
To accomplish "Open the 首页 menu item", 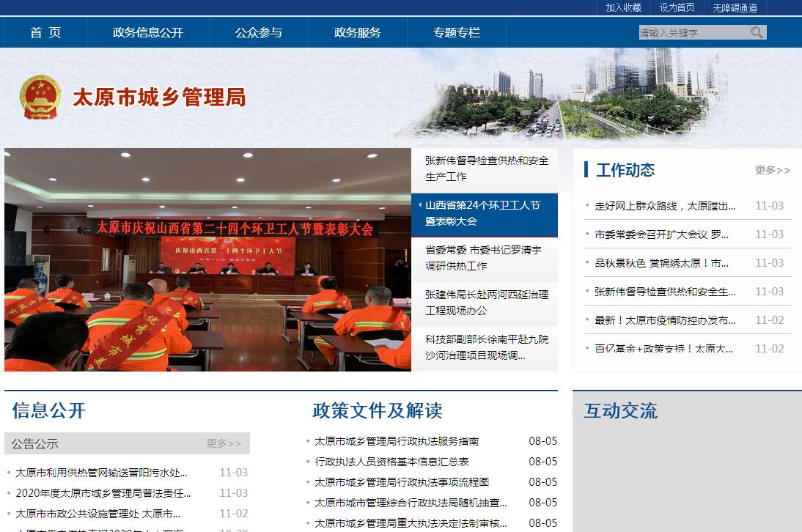I will click(45, 32).
